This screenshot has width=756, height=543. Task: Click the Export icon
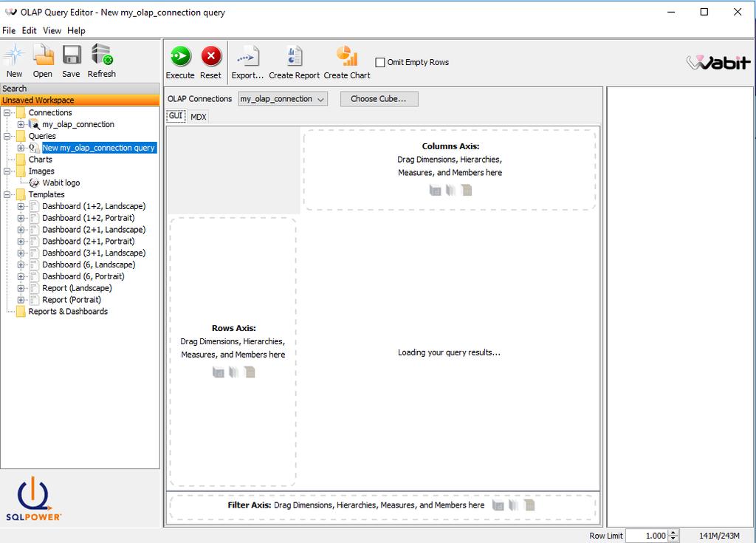248,56
